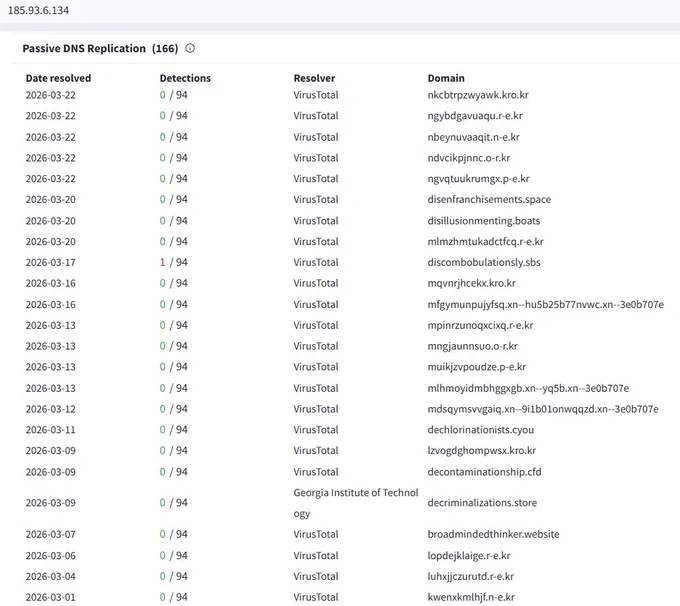Open domain decriminalizations.store
Viewport: 680px width, 606px height.
tap(482, 503)
